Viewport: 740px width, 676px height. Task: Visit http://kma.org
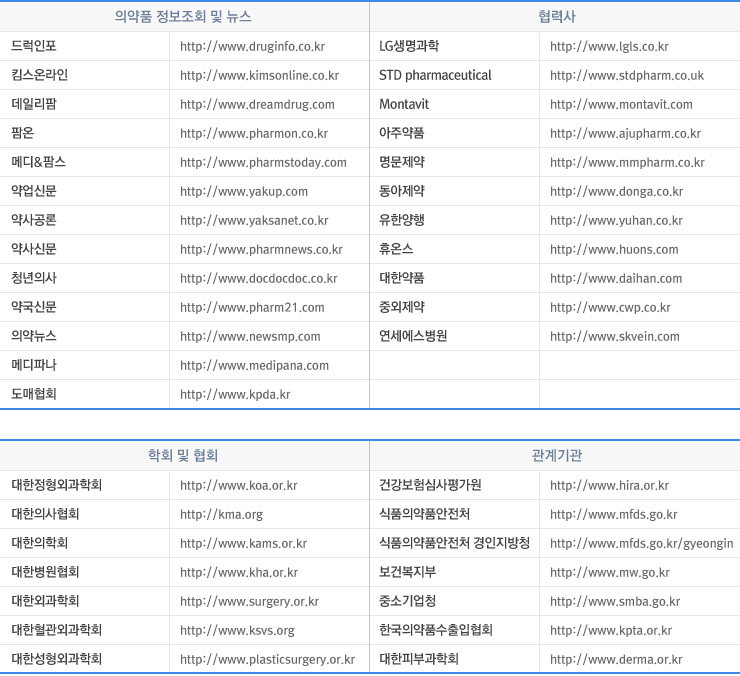tap(221, 515)
